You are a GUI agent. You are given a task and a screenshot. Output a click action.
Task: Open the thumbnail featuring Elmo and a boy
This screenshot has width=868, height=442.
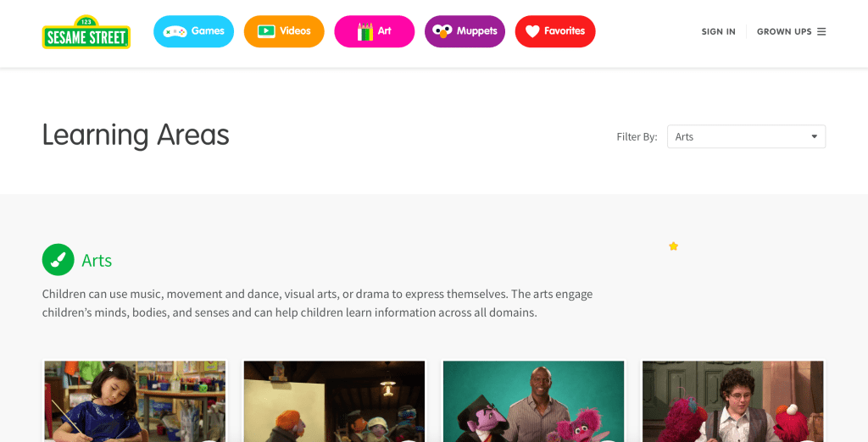(x=732, y=401)
